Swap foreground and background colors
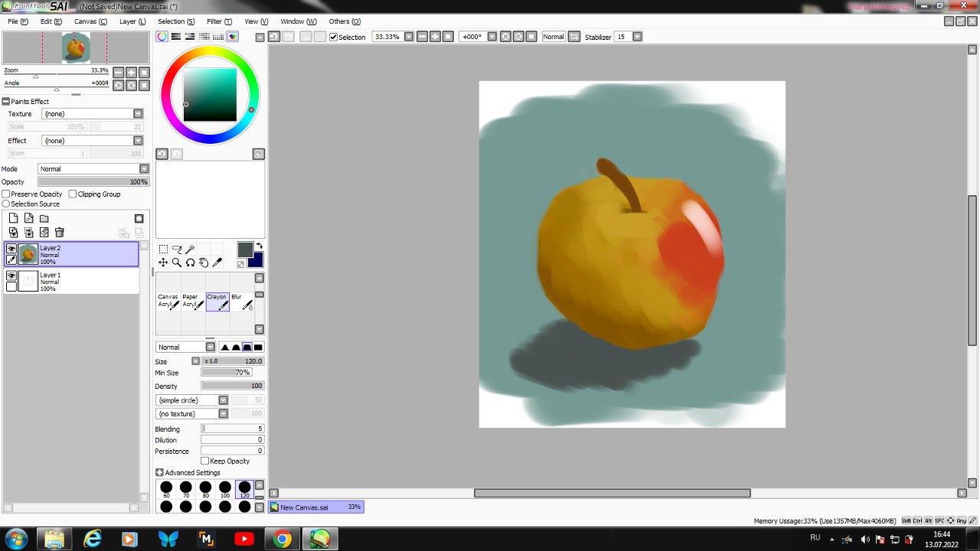This screenshot has height=551, width=980. coord(259,246)
